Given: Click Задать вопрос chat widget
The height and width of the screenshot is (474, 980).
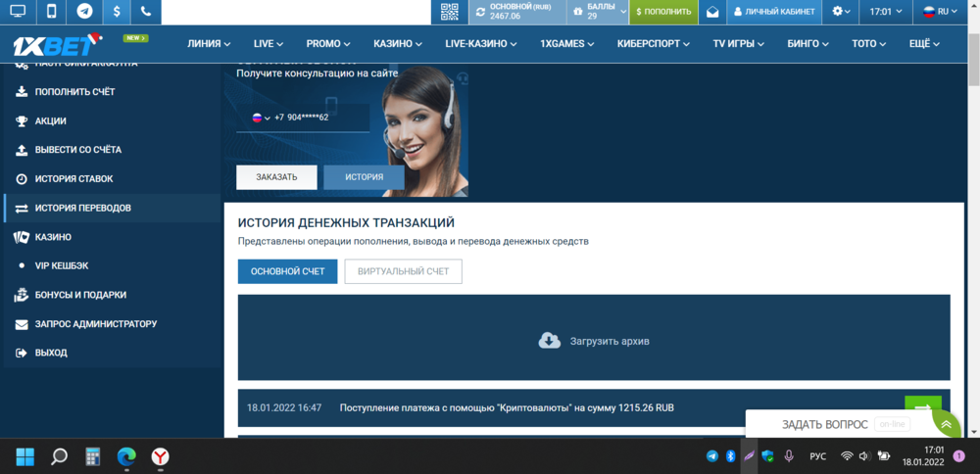Looking at the screenshot, I should [x=824, y=425].
